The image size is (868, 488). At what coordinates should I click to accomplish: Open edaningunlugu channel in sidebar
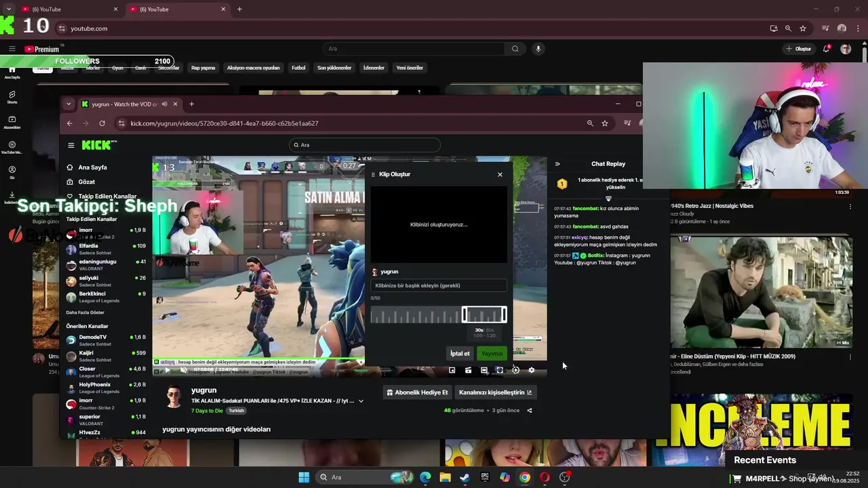click(x=106, y=264)
